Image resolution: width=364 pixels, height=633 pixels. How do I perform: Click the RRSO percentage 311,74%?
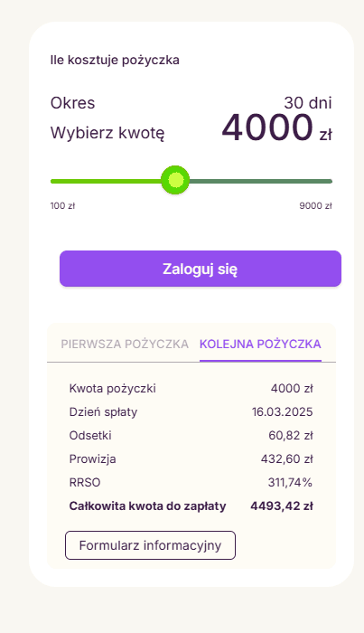tap(290, 482)
